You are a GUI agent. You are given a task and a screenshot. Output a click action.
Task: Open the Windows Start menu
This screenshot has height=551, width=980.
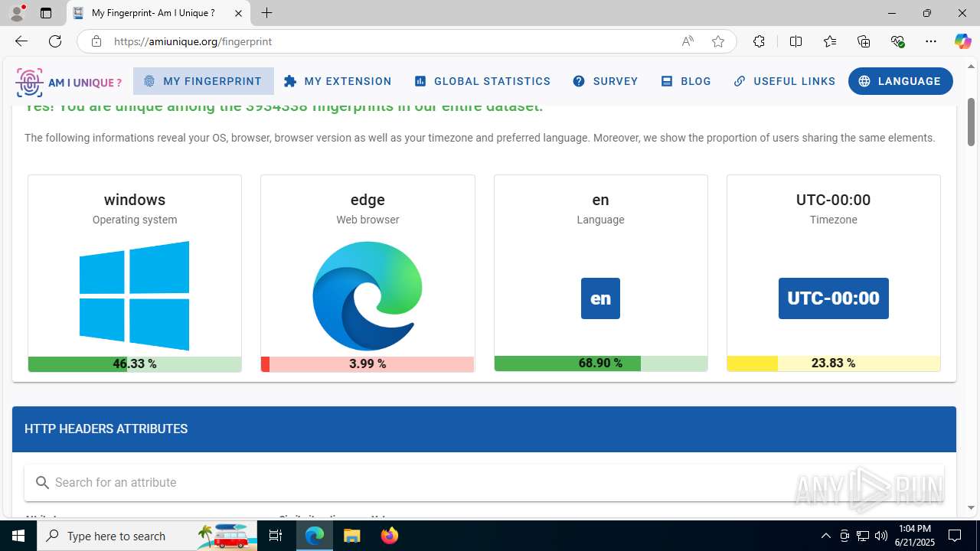tap(18, 536)
